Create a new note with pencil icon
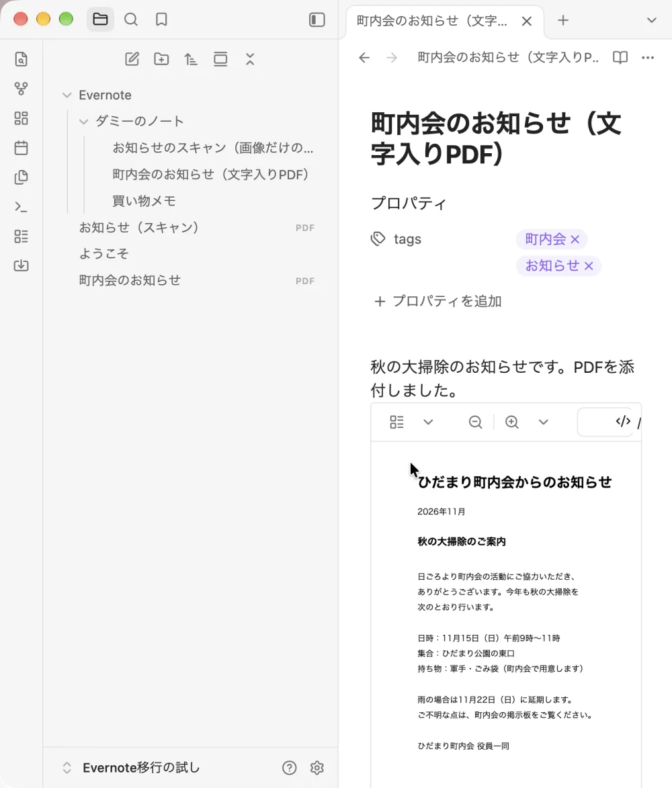The height and width of the screenshot is (788, 672). [x=132, y=59]
